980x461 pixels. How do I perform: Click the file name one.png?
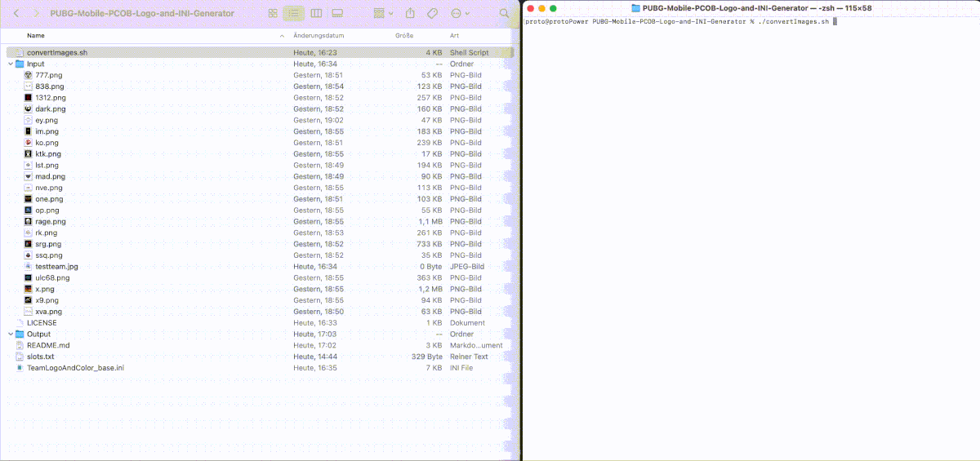(49, 199)
